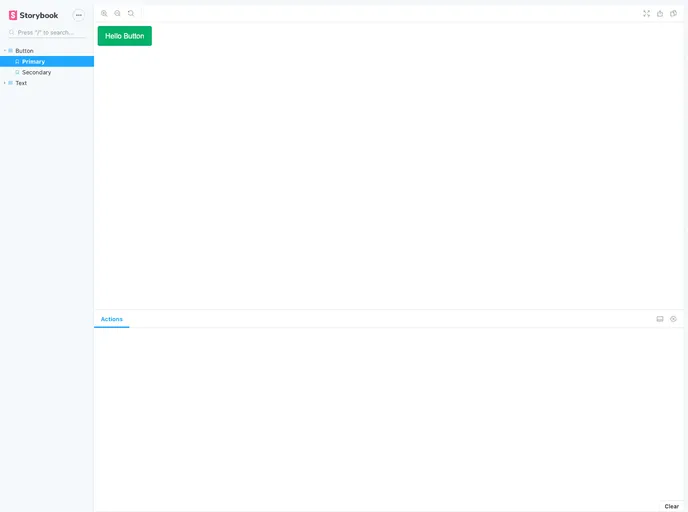Enter full screen canvas mode

pyautogui.click(x=646, y=13)
